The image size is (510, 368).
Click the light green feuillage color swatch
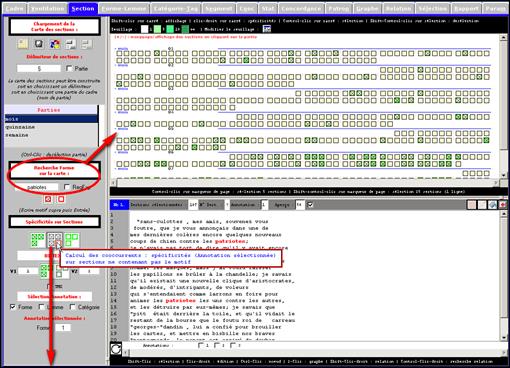pyautogui.click(x=157, y=29)
